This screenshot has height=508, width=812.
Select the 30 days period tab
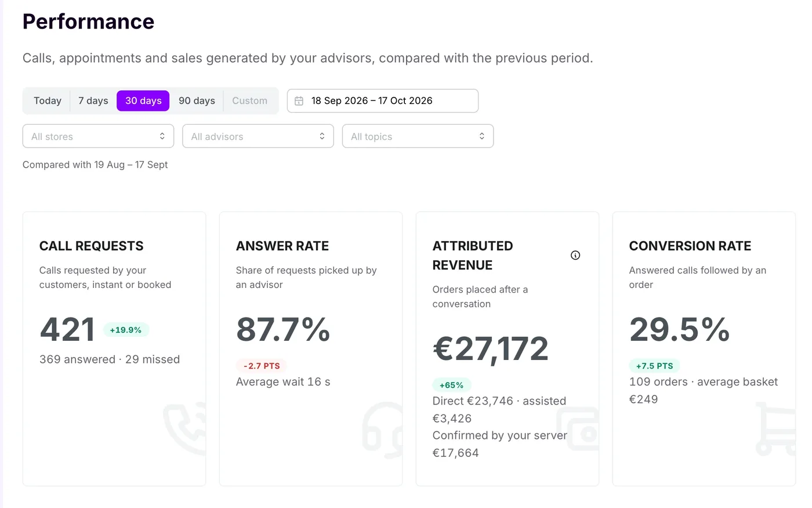pyautogui.click(x=143, y=100)
